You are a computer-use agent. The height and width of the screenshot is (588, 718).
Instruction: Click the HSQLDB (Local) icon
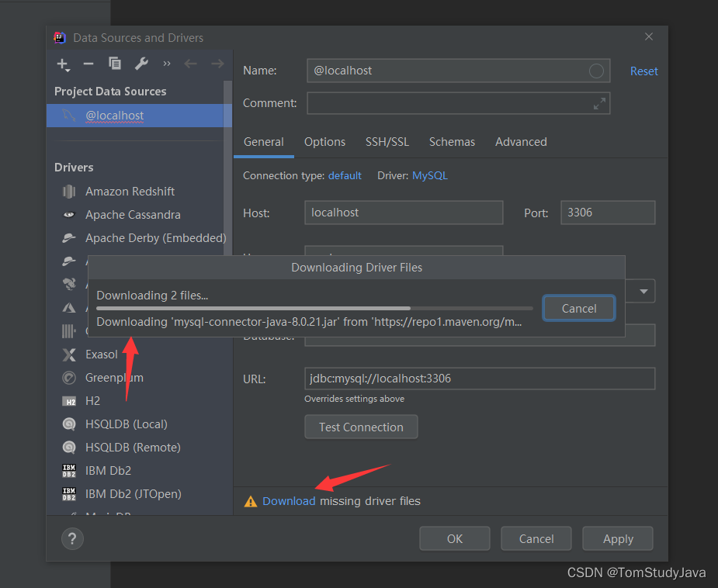tap(68, 424)
